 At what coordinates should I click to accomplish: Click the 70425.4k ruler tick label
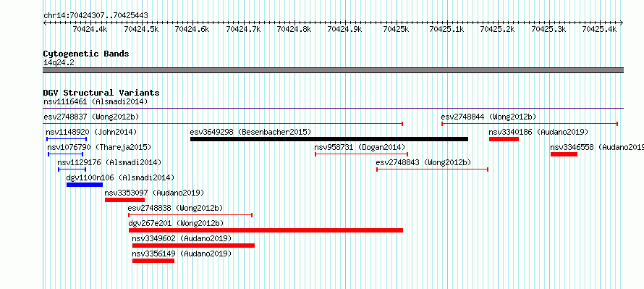tap(600, 29)
